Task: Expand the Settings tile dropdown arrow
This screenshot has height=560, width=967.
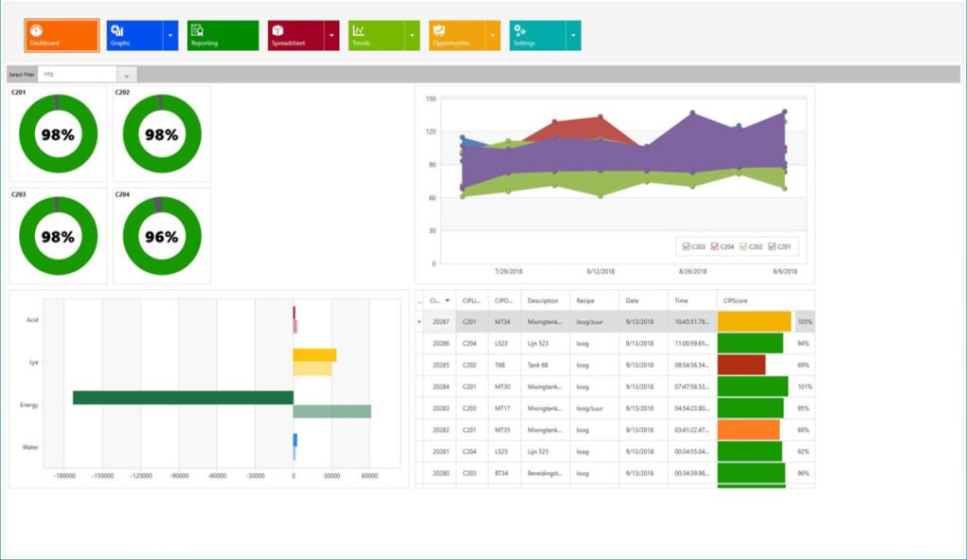Action: pyautogui.click(x=573, y=36)
